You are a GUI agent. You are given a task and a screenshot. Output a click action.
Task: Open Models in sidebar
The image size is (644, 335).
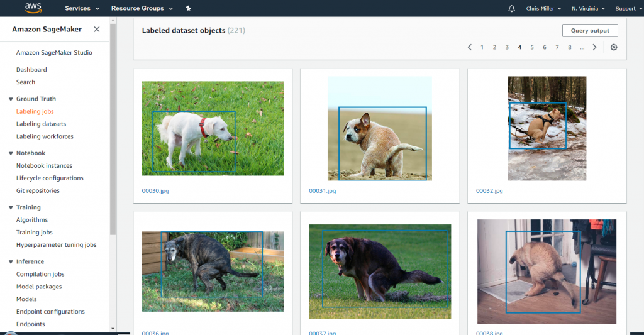pyautogui.click(x=26, y=299)
